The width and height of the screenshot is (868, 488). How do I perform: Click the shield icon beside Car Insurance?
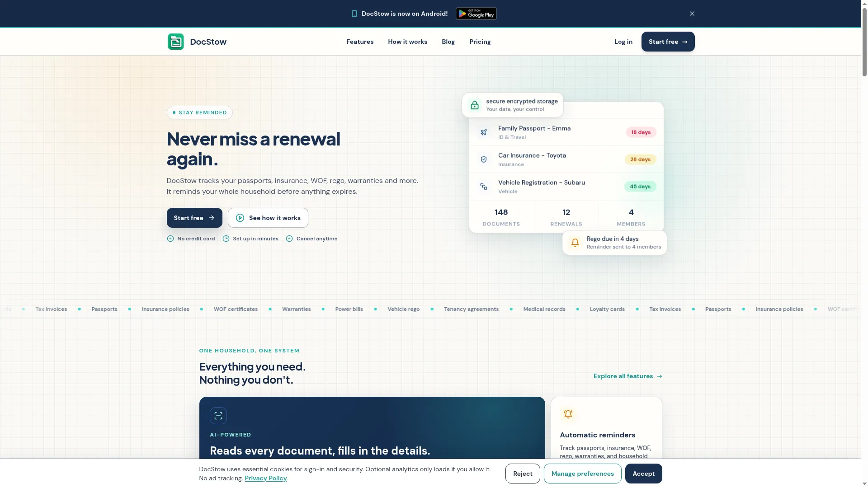point(484,159)
